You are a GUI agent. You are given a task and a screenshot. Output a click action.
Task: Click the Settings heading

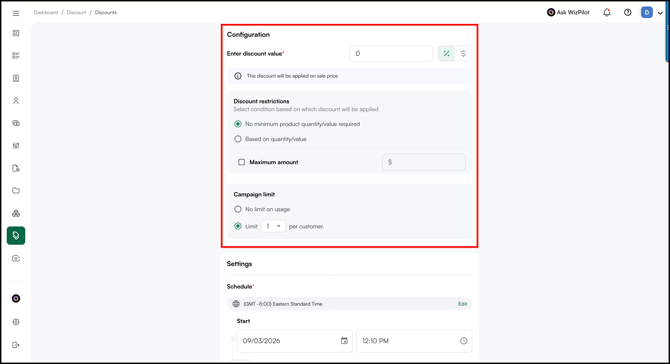point(239,264)
